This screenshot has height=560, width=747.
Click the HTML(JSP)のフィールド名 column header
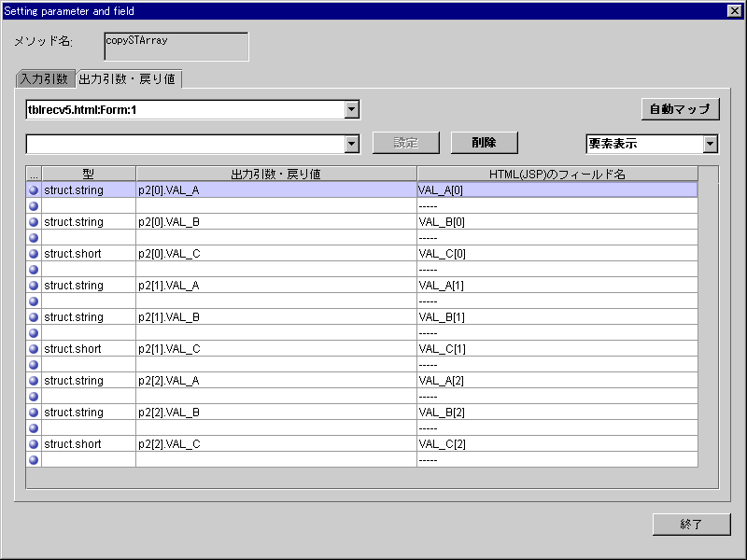(x=557, y=174)
